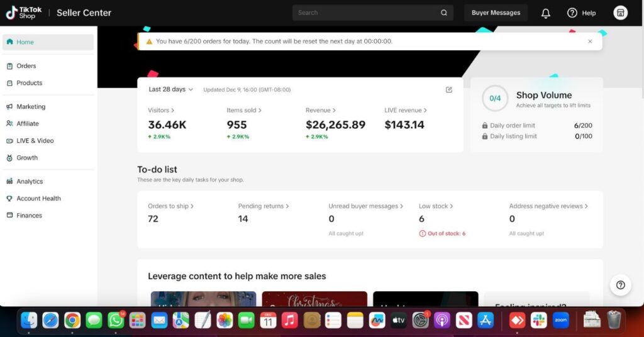644x337 pixels.
Task: Click the $26,265.89 revenue value
Action: click(336, 124)
